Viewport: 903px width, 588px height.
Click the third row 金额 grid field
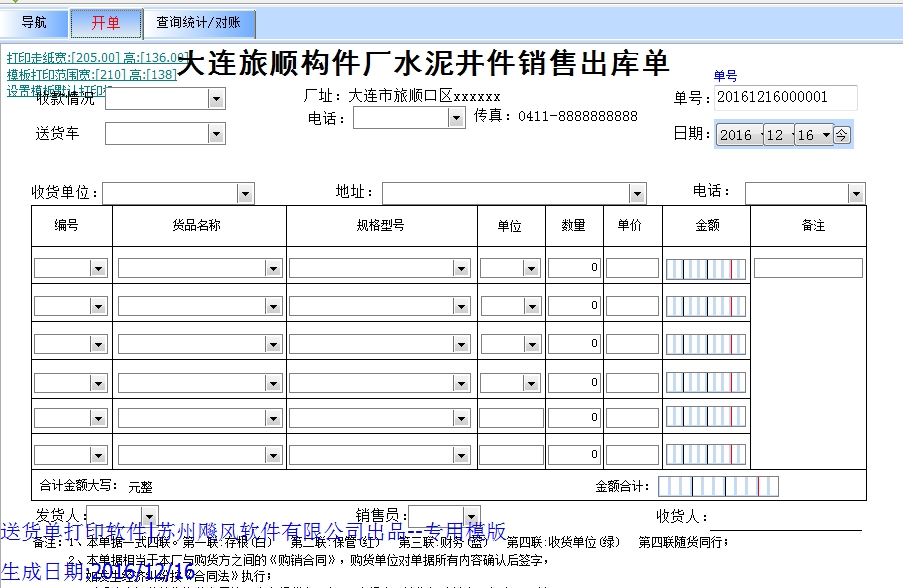pyautogui.click(x=706, y=345)
